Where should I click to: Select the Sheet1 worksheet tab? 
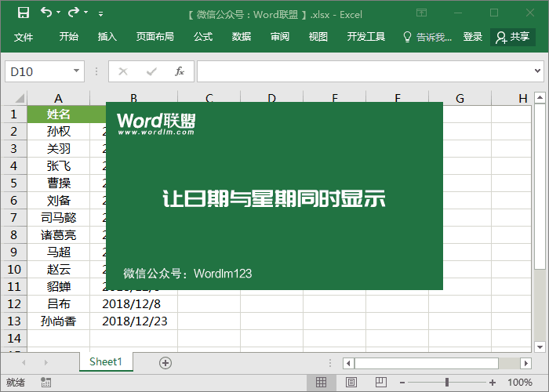106,361
